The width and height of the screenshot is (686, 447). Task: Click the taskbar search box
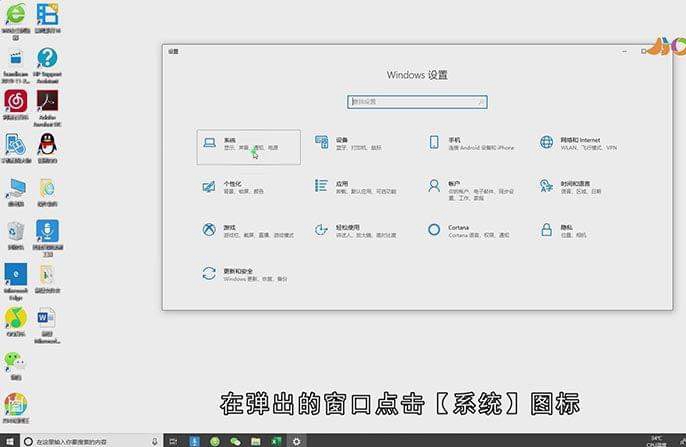click(x=91, y=441)
